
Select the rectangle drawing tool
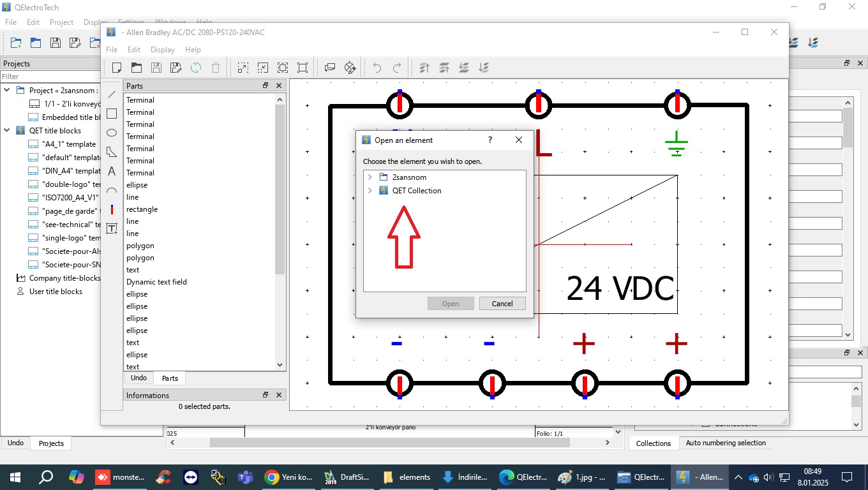(112, 114)
